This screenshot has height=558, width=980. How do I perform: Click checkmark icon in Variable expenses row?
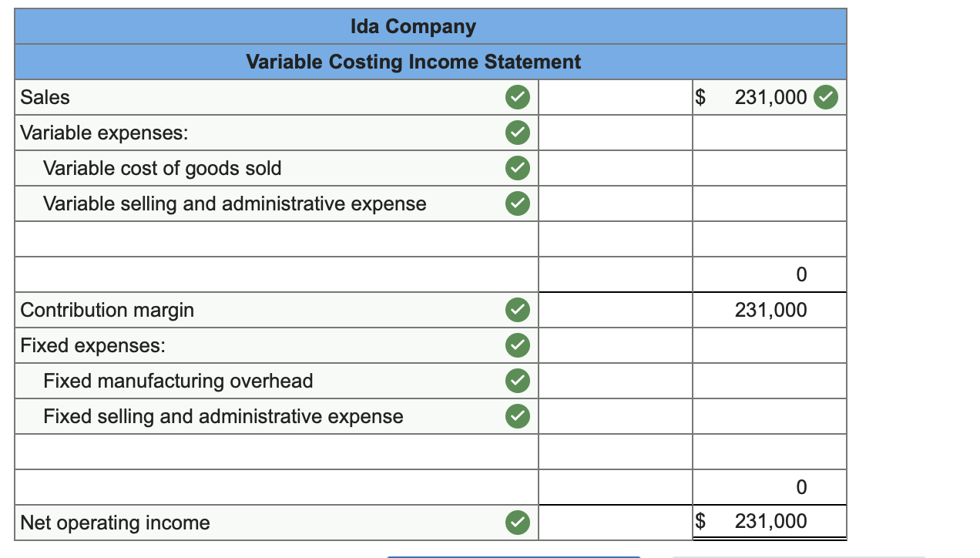click(518, 133)
